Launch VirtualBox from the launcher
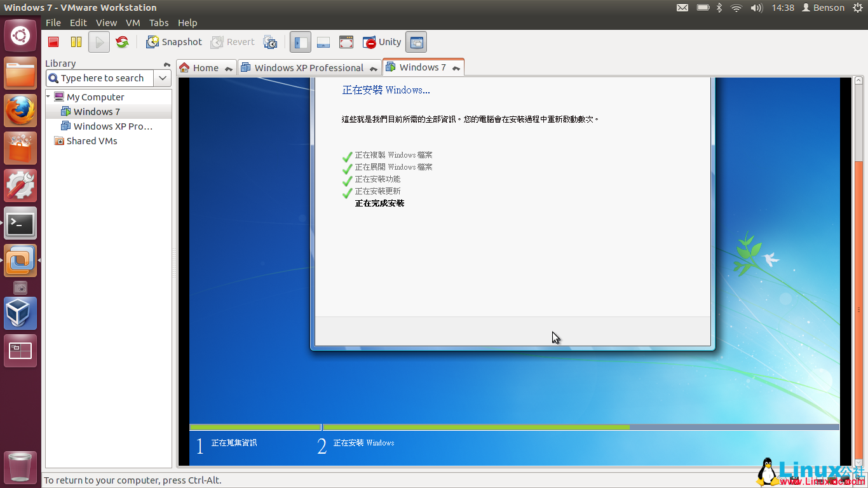Viewport: 868px width, 488px height. pyautogui.click(x=21, y=313)
